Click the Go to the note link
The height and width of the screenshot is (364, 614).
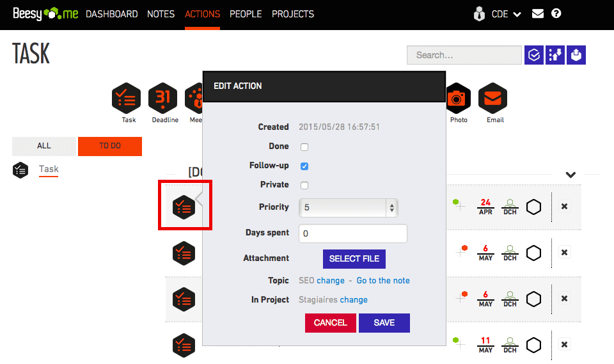pos(383,281)
